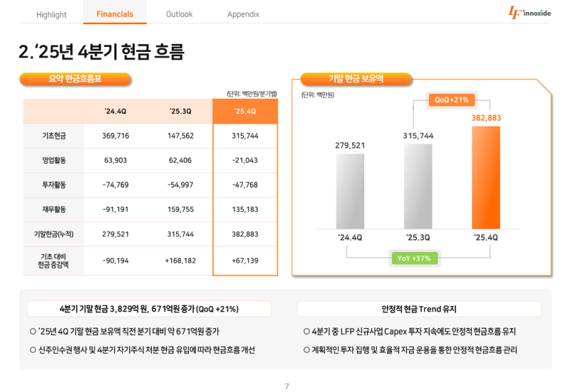Select the Financials tab
This screenshot has width=568, height=392.
[x=115, y=14]
